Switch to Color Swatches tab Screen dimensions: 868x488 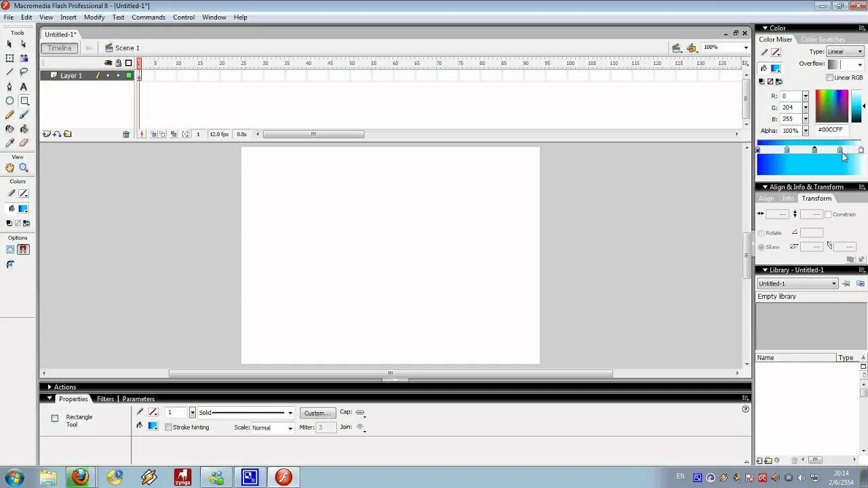pyautogui.click(x=823, y=39)
